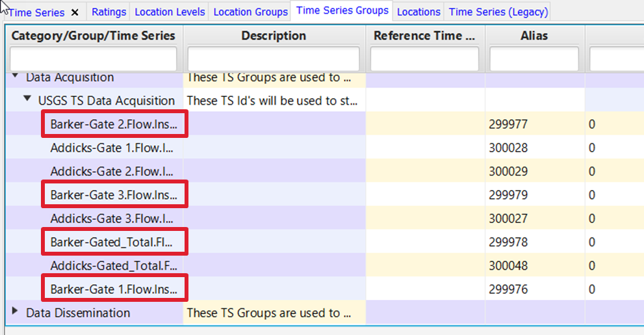Click alias value 300029
This screenshot has height=335, width=644.
tap(508, 172)
